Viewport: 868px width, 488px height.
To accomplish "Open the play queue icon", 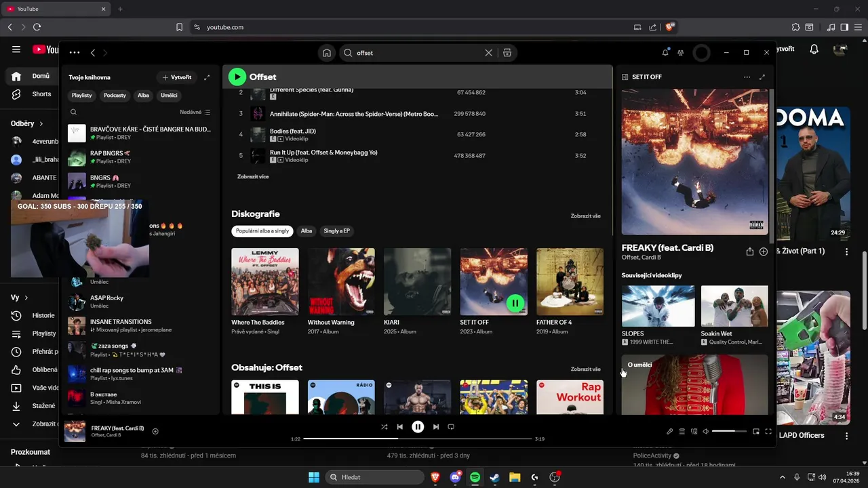I will click(x=682, y=432).
